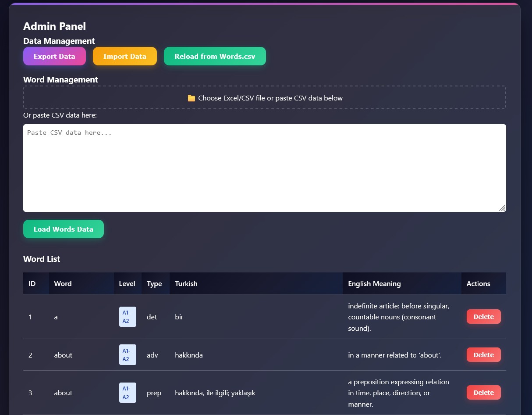
Task: Click the A1-A2 level badge for word 'a'
Action: click(x=128, y=317)
